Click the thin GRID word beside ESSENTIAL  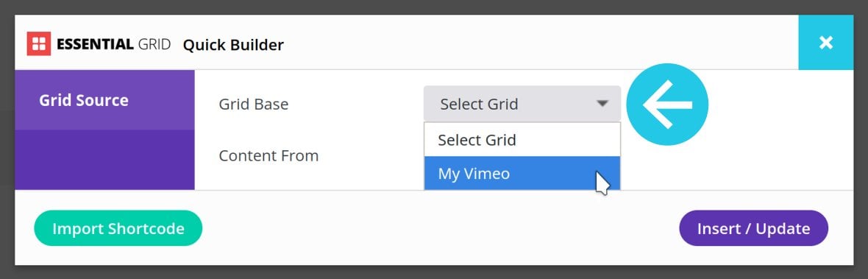coord(154,44)
